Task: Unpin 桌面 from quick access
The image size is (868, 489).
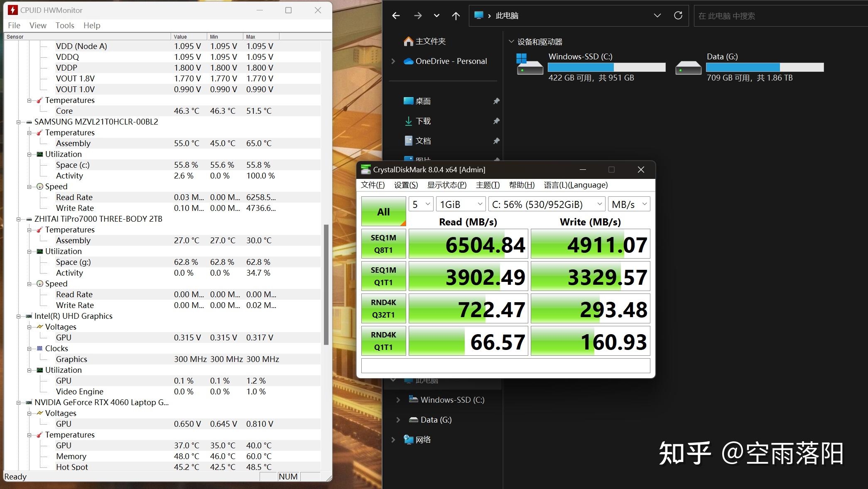Action: tap(496, 101)
